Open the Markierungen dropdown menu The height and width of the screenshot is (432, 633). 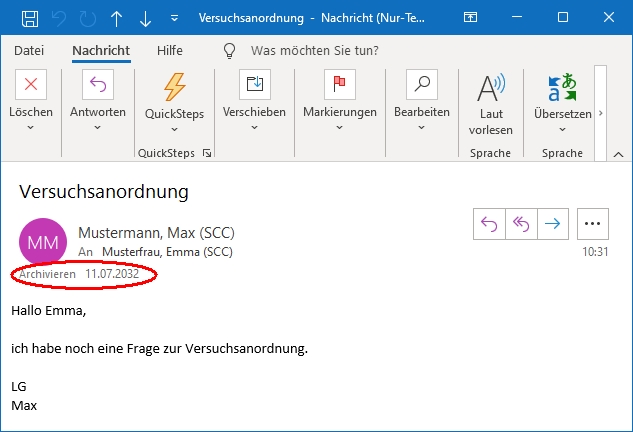point(339,128)
